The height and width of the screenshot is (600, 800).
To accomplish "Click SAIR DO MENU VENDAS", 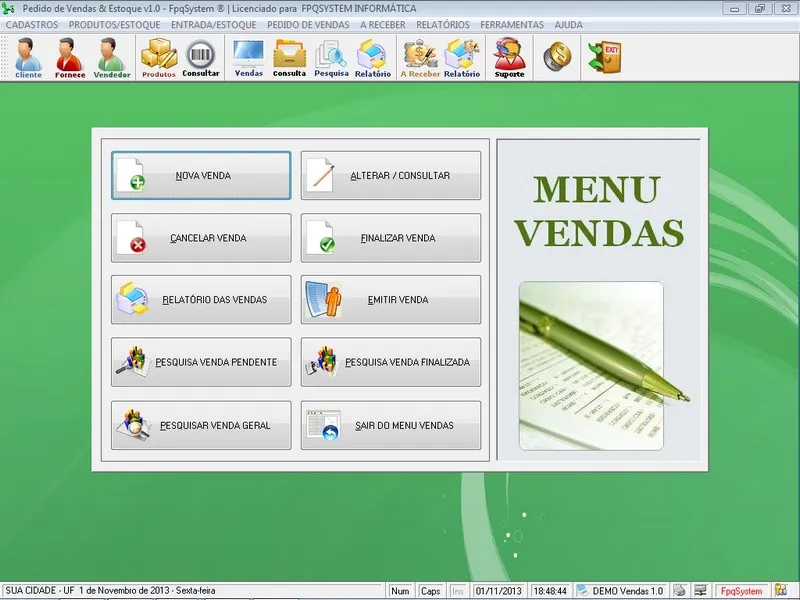I will click(391, 426).
